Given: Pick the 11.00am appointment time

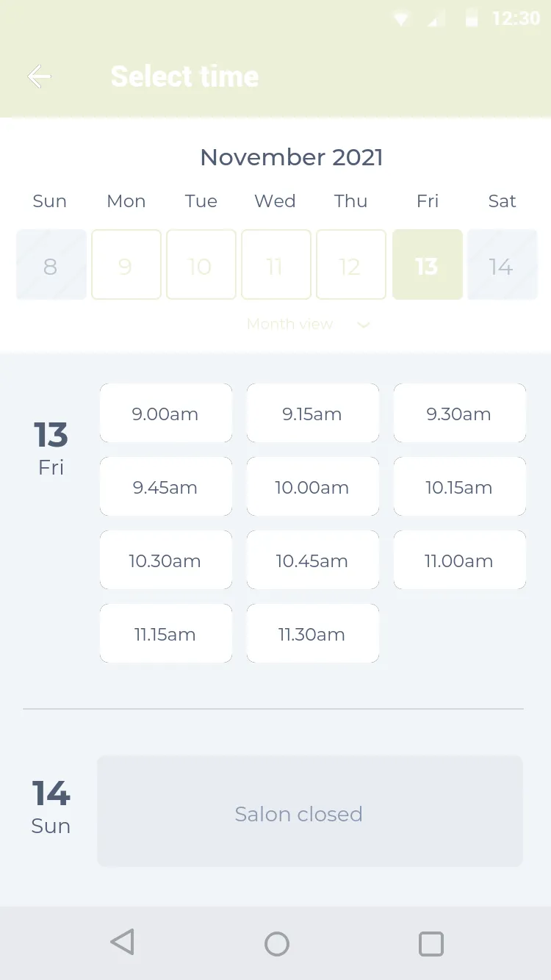Looking at the screenshot, I should coord(460,560).
